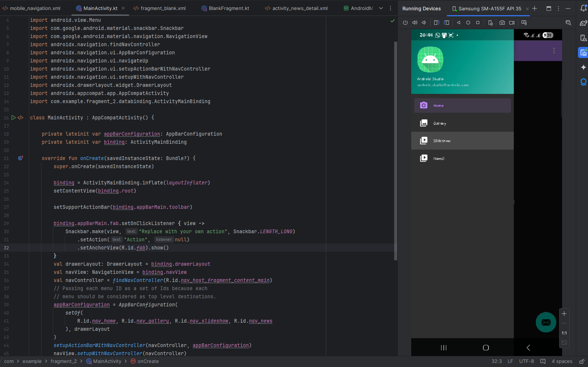The width and height of the screenshot is (588, 367).
Task: Click the emulator Home circle button
Action: tap(468, 23)
